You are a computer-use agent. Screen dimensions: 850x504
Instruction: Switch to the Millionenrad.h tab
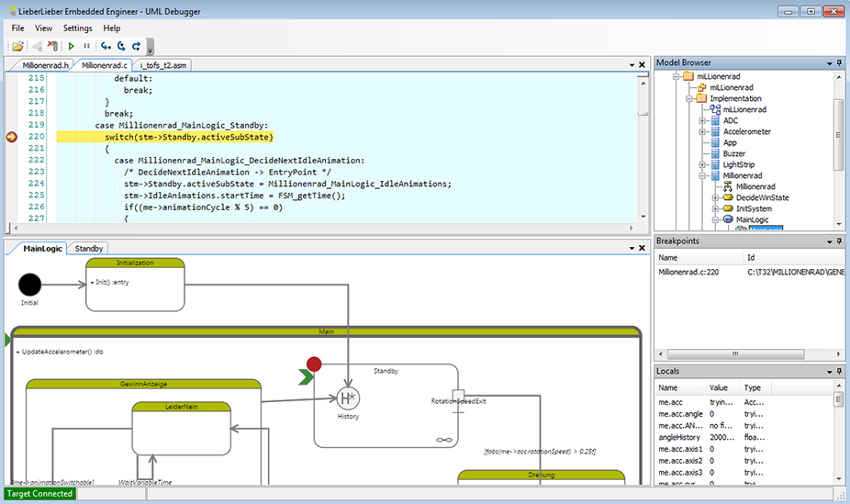pyautogui.click(x=45, y=65)
